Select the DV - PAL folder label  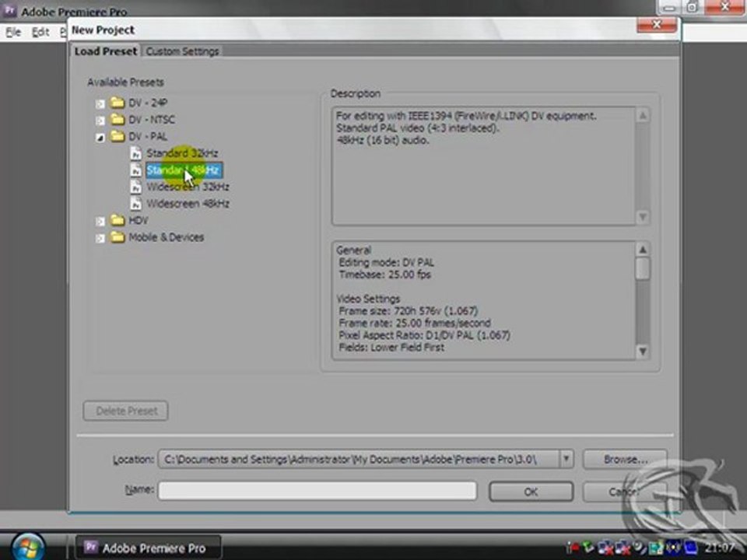coord(148,136)
